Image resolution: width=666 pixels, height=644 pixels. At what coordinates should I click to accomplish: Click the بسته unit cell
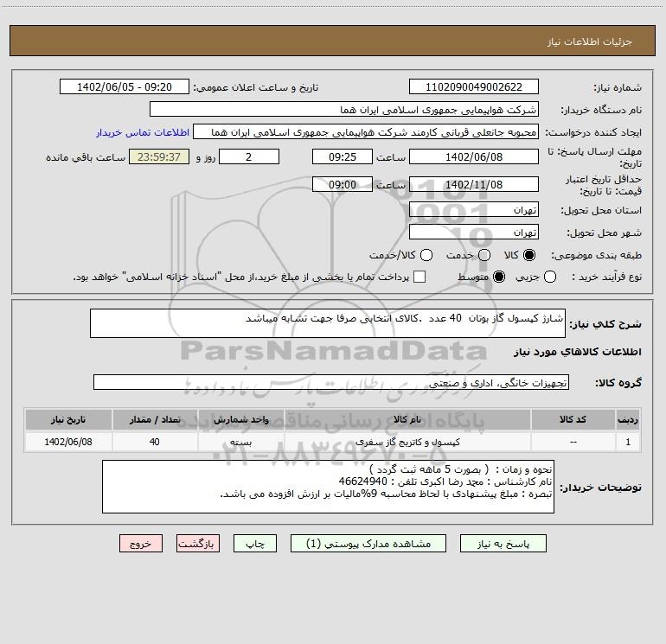(x=240, y=442)
